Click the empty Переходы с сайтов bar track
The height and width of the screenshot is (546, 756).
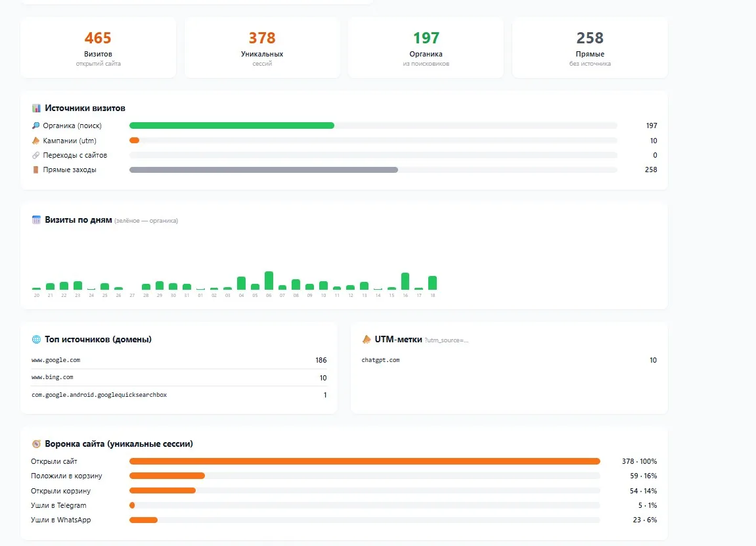373,155
